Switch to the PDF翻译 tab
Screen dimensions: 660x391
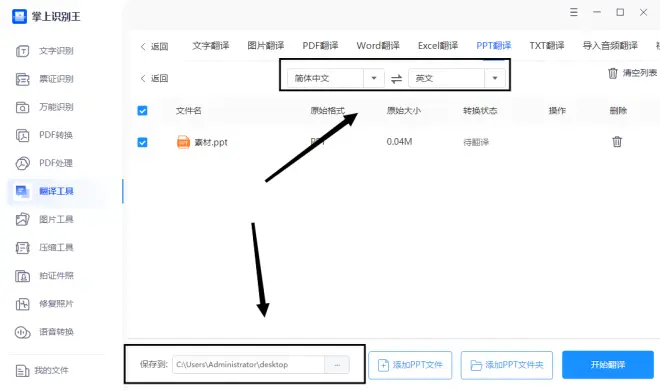[x=320, y=45]
